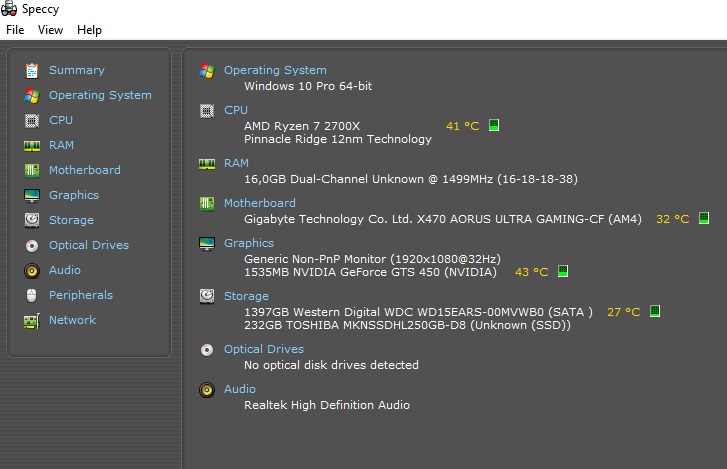Open the File menu
This screenshot has width=727, height=469.
tap(15, 30)
